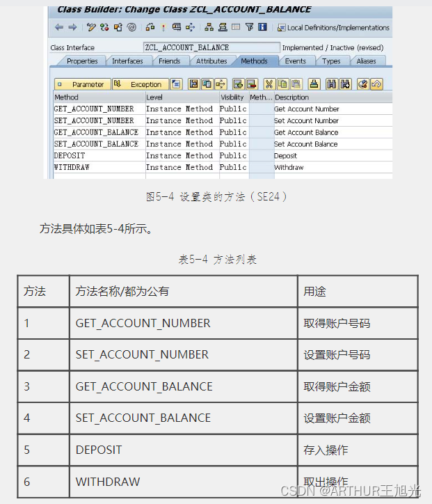The height and width of the screenshot is (504, 432).
Task: Click the Check syntax scale icon
Action: coord(150,27)
